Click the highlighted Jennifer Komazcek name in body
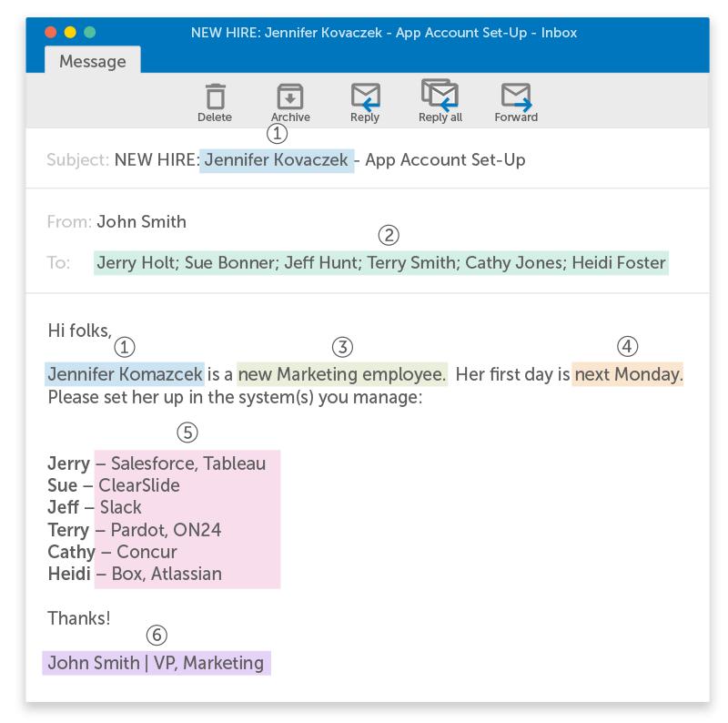The height and width of the screenshot is (723, 728). (x=125, y=374)
